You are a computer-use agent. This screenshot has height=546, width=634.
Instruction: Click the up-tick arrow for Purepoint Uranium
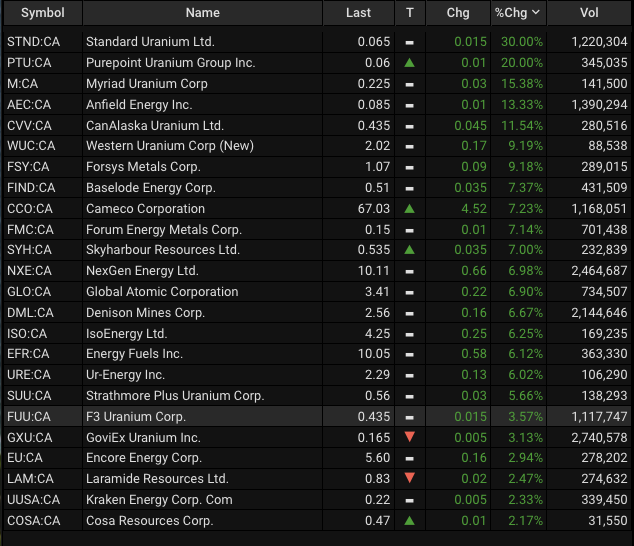pos(410,62)
